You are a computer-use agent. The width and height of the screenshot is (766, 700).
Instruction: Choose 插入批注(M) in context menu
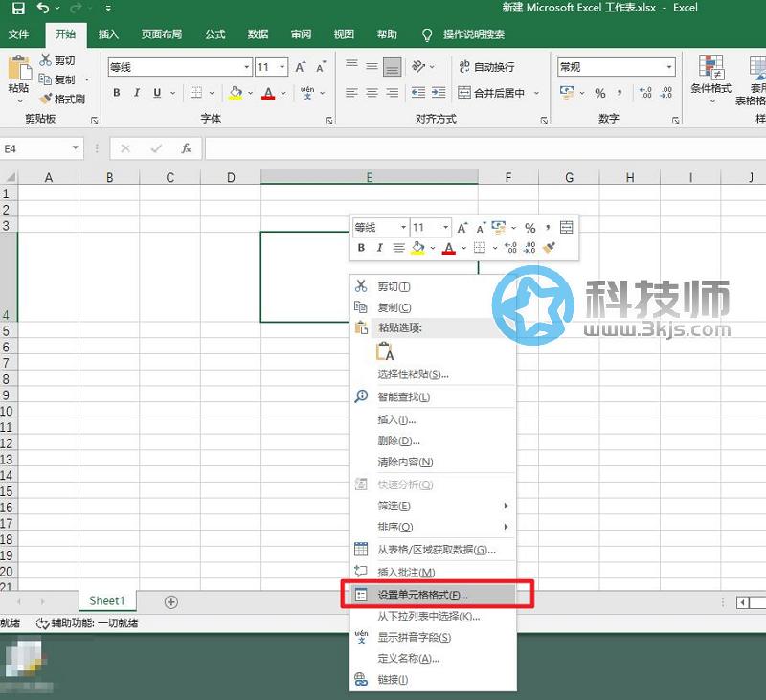(x=434, y=572)
